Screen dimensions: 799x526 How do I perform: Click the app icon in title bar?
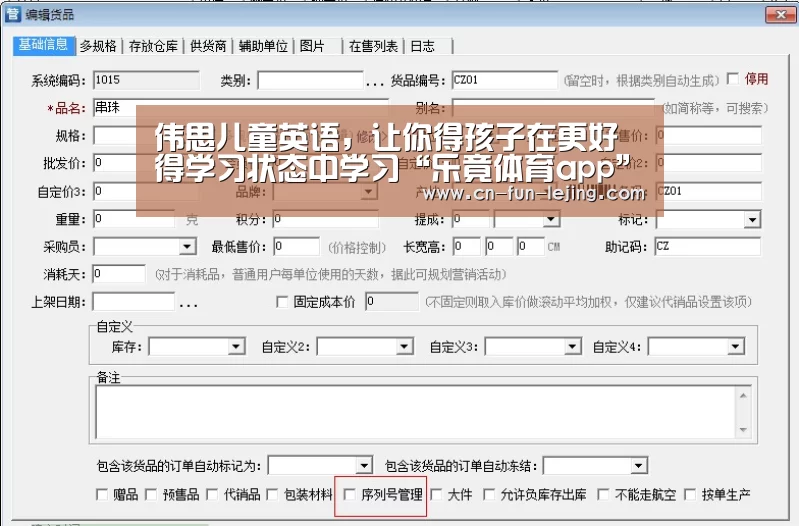click(12, 14)
